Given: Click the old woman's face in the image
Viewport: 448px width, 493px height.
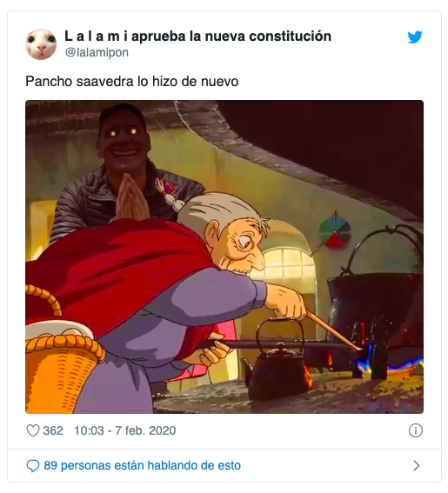Looking at the screenshot, I should (239, 247).
